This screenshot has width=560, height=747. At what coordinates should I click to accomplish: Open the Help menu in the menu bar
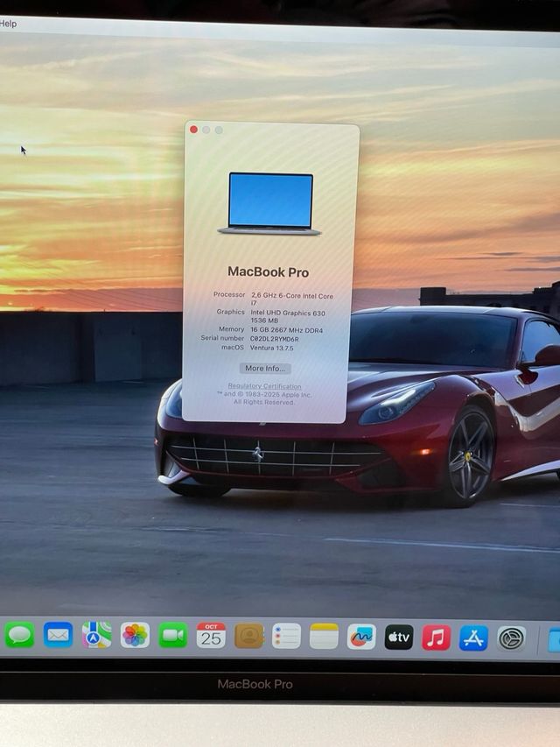click(8, 24)
